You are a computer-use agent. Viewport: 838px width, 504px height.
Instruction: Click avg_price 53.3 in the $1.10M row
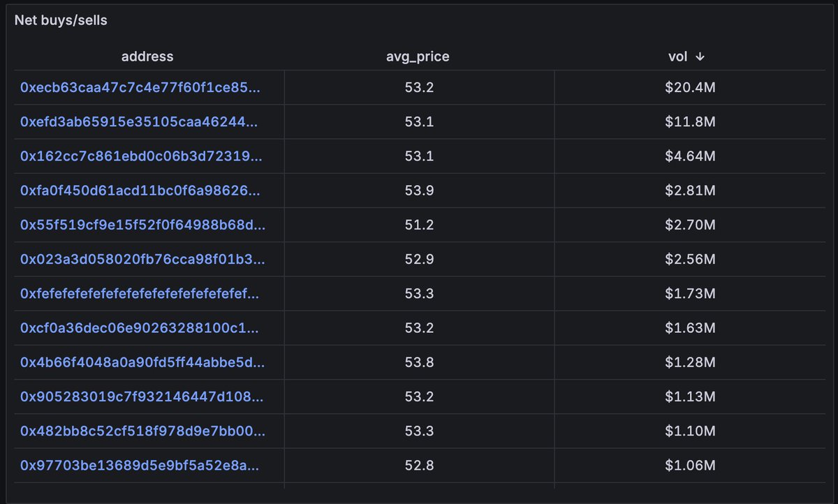click(x=419, y=431)
